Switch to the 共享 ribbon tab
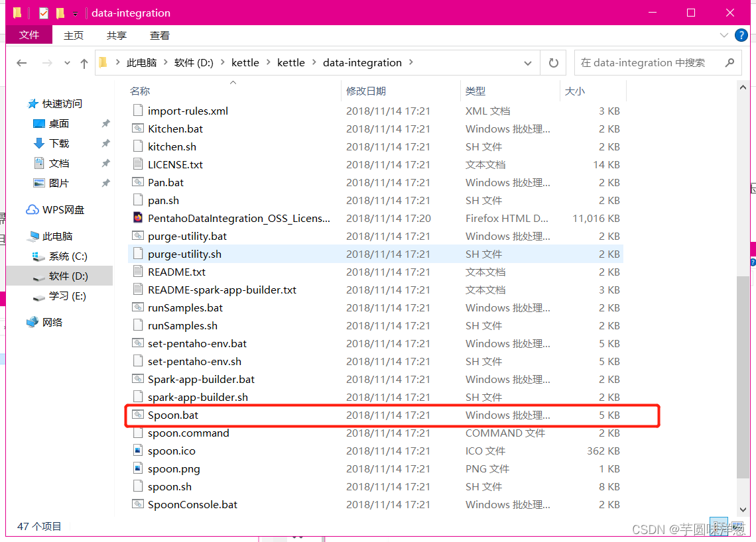This screenshot has width=756, height=542. coord(117,35)
